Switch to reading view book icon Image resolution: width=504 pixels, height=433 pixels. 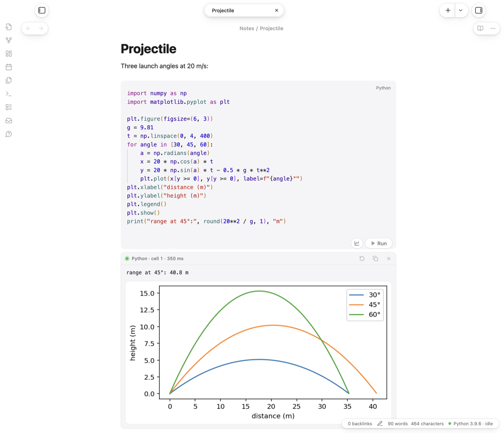(480, 28)
